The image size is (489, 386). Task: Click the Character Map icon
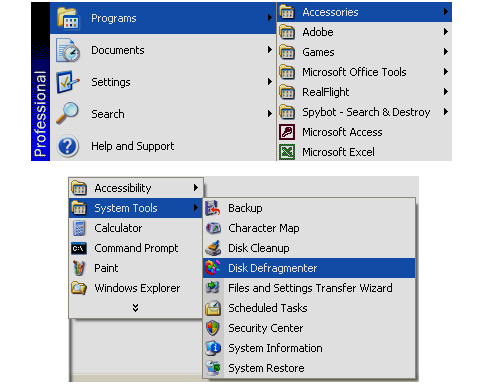point(213,228)
